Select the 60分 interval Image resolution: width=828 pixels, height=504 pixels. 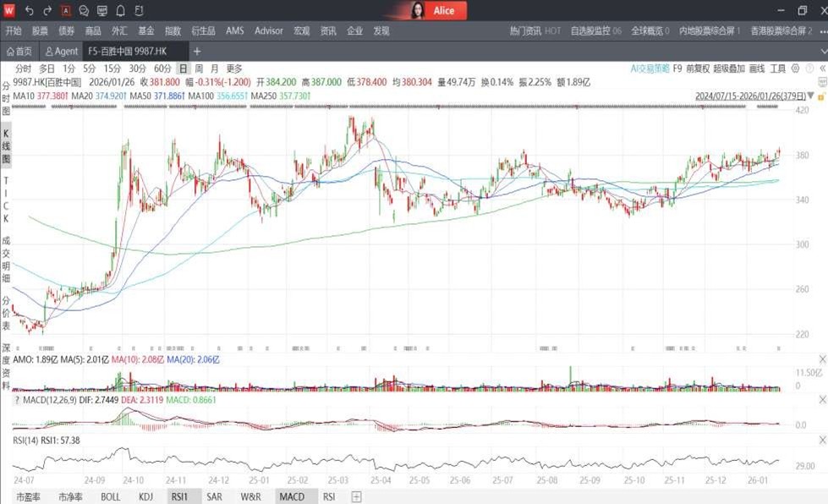coord(162,68)
